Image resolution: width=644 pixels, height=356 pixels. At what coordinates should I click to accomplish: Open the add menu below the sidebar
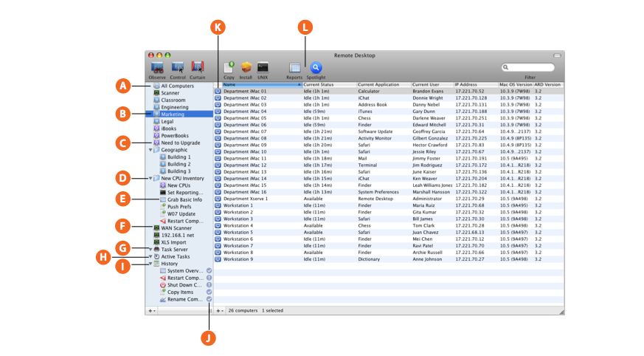point(151,311)
